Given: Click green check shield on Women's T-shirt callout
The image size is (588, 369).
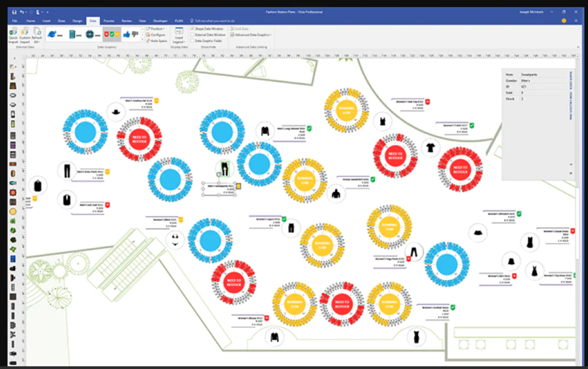Looking at the screenshot, I should pos(471,125).
